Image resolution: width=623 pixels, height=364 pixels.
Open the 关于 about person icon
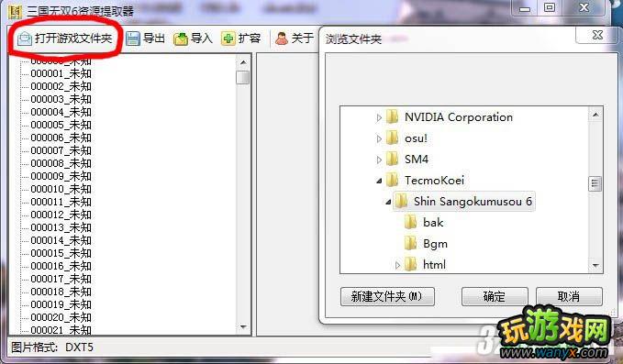click(x=282, y=39)
